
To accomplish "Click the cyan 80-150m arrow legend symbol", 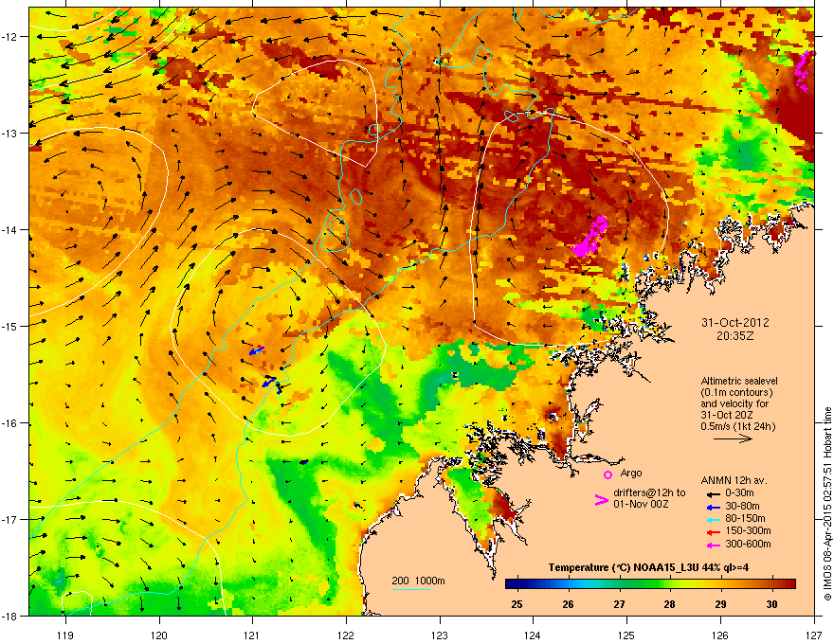I will [712, 519].
